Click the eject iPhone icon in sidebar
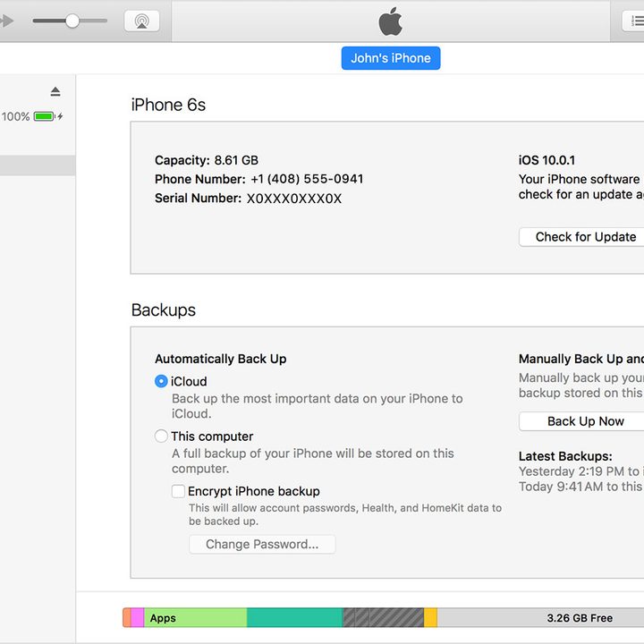The height and width of the screenshot is (644, 644). (55, 91)
